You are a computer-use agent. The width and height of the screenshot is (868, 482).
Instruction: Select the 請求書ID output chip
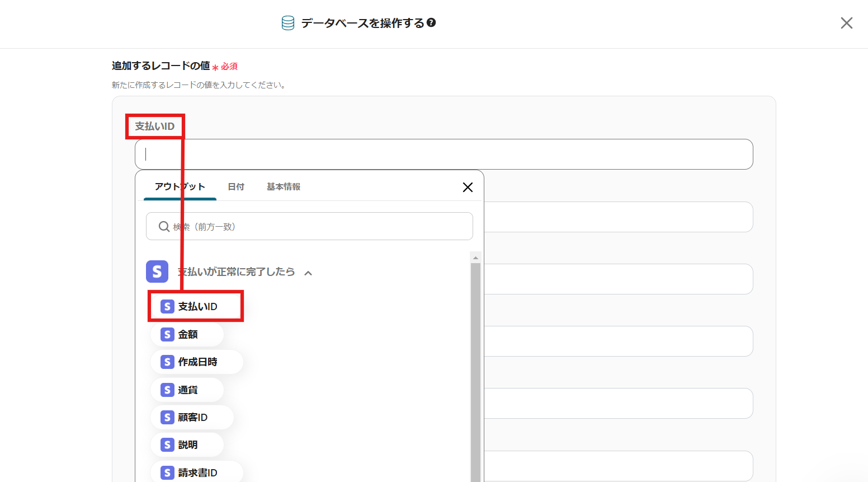coord(197,472)
